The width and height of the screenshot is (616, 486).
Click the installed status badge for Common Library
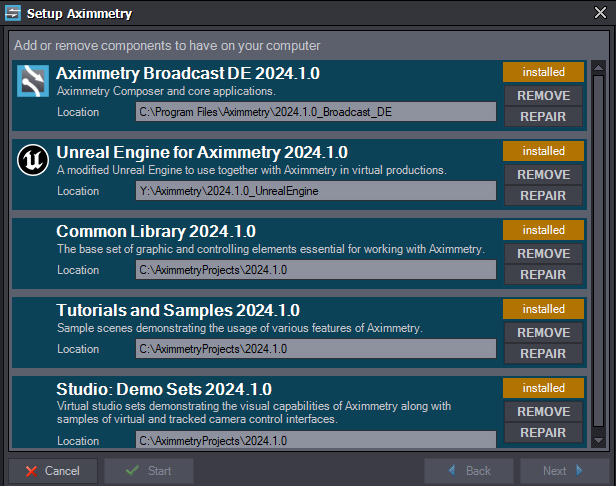click(x=543, y=230)
